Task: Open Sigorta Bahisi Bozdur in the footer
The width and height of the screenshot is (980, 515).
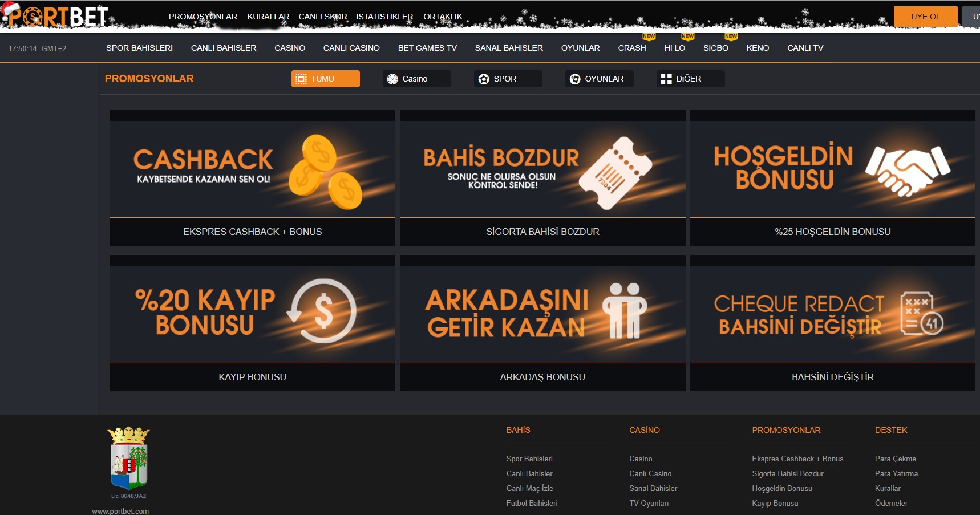Action: 787,473
